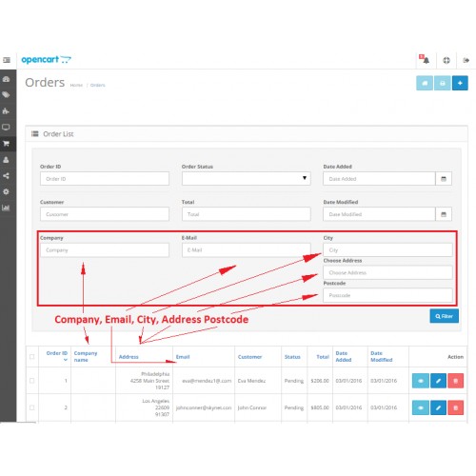Tick the checkbox for order 2
This screenshot has width=476, height=476.
coord(32,407)
